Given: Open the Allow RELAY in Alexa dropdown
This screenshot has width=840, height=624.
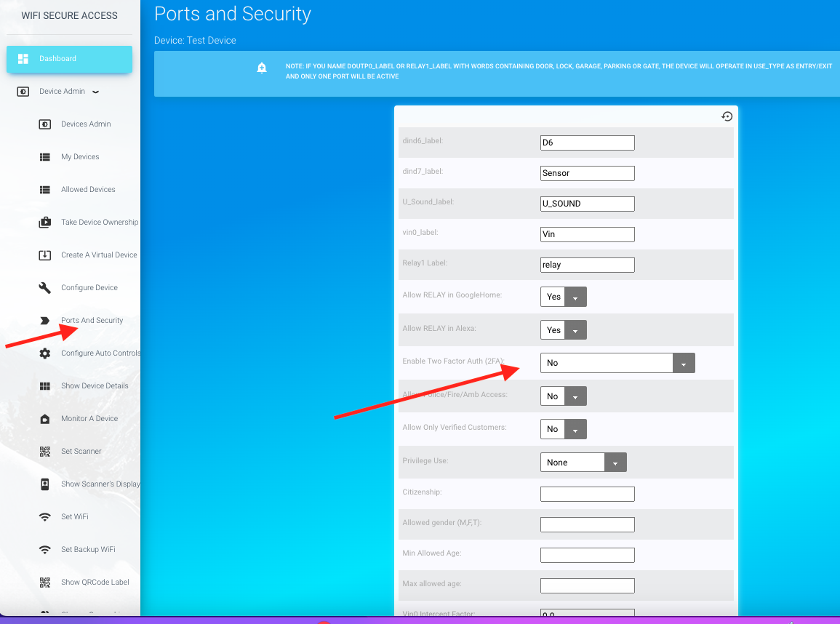Looking at the screenshot, I should click(x=564, y=330).
